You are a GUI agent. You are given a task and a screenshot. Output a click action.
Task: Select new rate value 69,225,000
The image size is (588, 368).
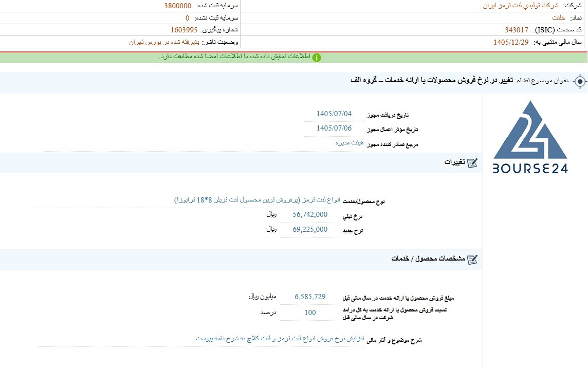click(x=310, y=230)
